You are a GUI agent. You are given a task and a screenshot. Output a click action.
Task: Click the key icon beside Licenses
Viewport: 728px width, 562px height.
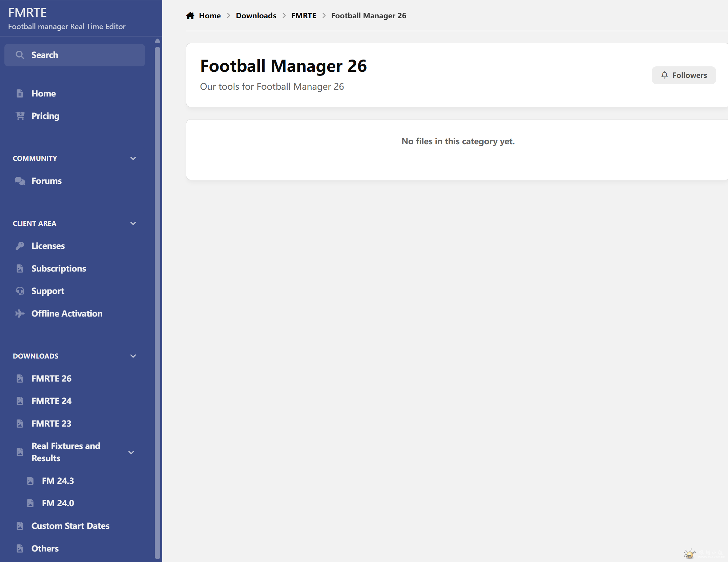pyautogui.click(x=20, y=246)
